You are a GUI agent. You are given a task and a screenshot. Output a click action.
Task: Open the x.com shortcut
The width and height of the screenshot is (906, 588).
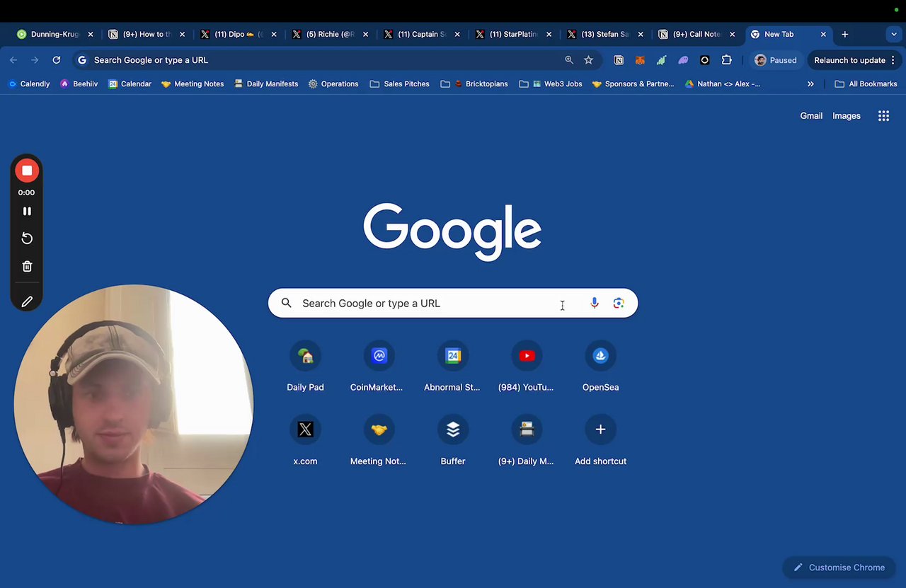point(305,441)
